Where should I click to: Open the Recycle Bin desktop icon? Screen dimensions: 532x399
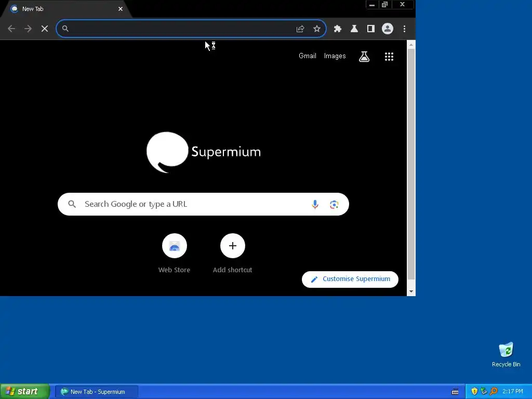(x=506, y=354)
